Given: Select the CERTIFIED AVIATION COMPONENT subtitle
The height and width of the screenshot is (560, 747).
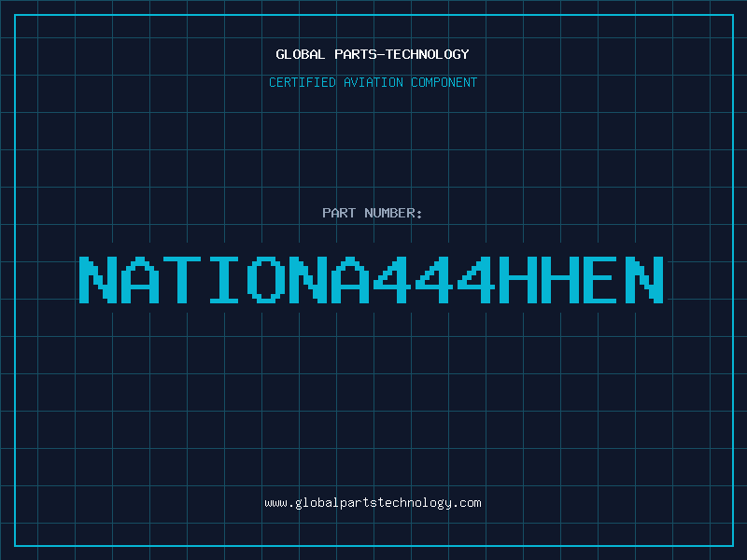Looking at the screenshot, I should coord(373,82).
